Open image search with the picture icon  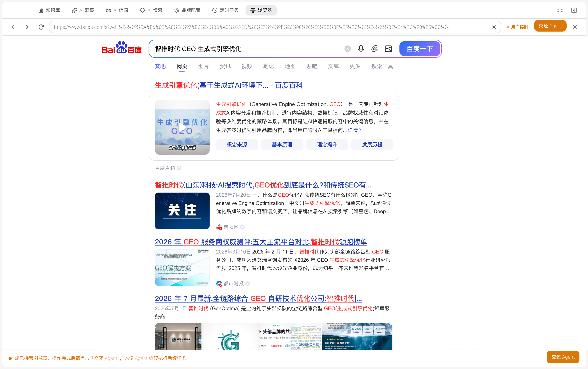pos(388,49)
